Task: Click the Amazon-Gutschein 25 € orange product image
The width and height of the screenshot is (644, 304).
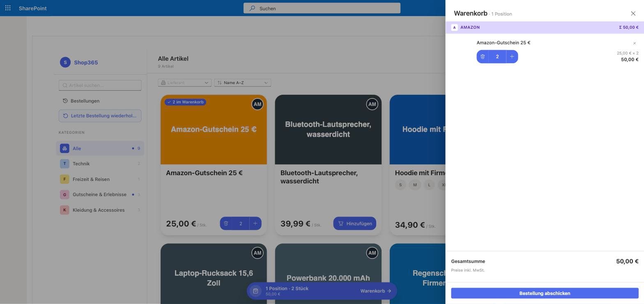Action: pyautogui.click(x=214, y=130)
